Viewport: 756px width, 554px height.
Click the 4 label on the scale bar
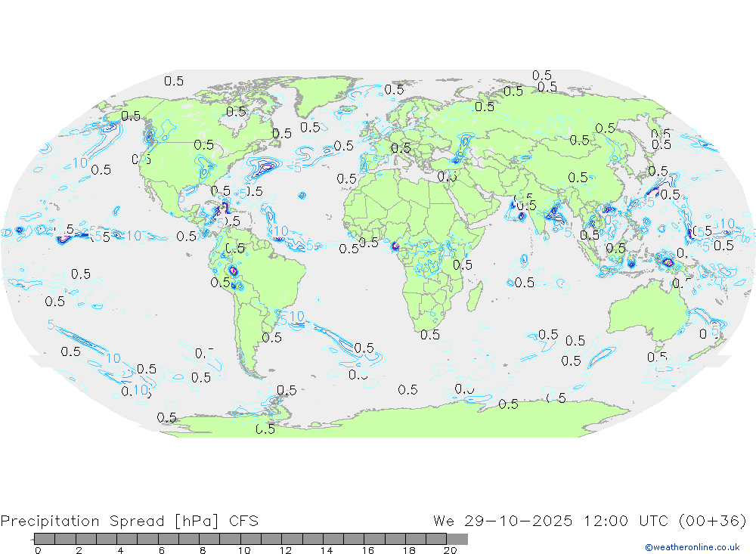(x=120, y=550)
